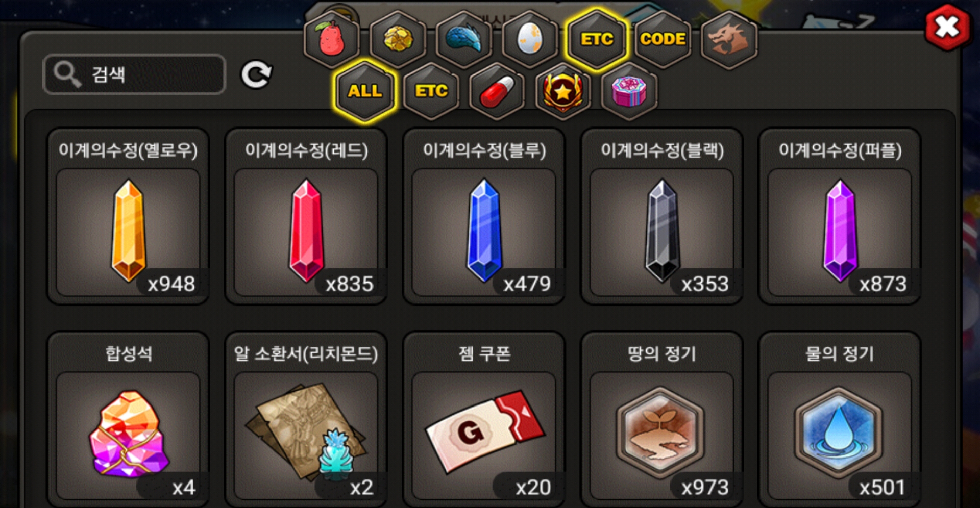The width and height of the screenshot is (980, 508).
Task: Close the inventory with the red X
Action: pyautogui.click(x=947, y=28)
